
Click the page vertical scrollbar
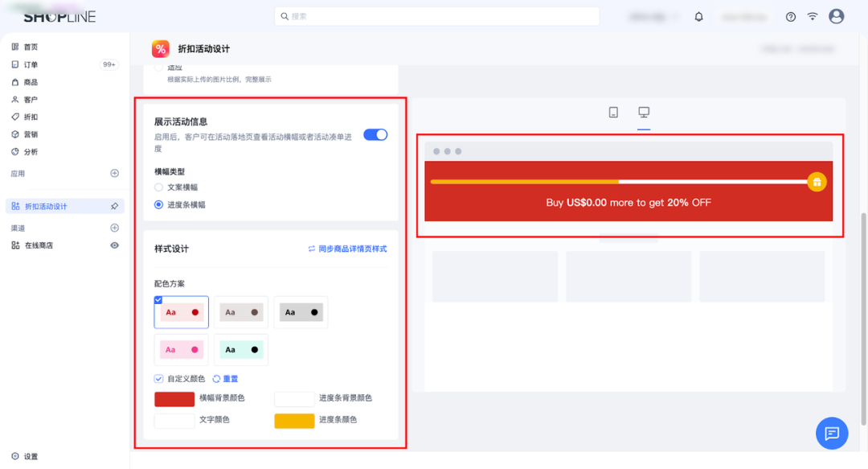(x=863, y=319)
